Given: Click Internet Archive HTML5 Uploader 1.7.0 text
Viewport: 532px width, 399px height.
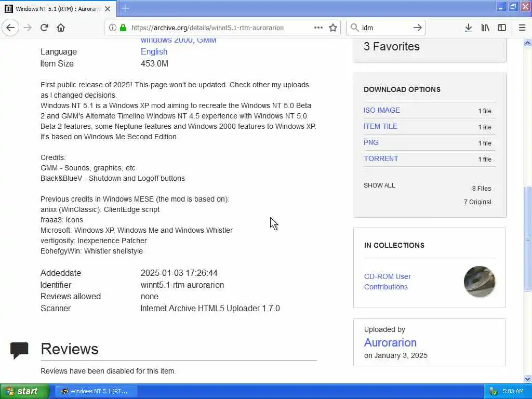Looking at the screenshot, I should point(210,308).
